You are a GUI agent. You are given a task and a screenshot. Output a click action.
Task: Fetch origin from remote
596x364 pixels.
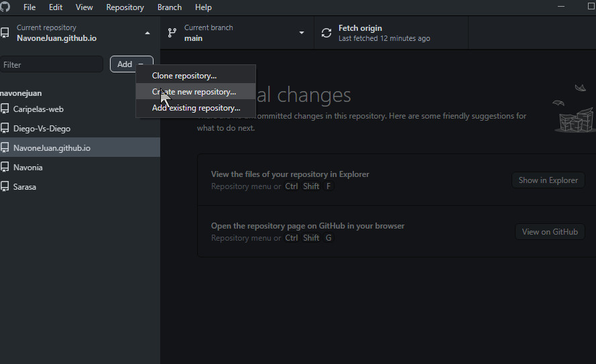[391, 33]
